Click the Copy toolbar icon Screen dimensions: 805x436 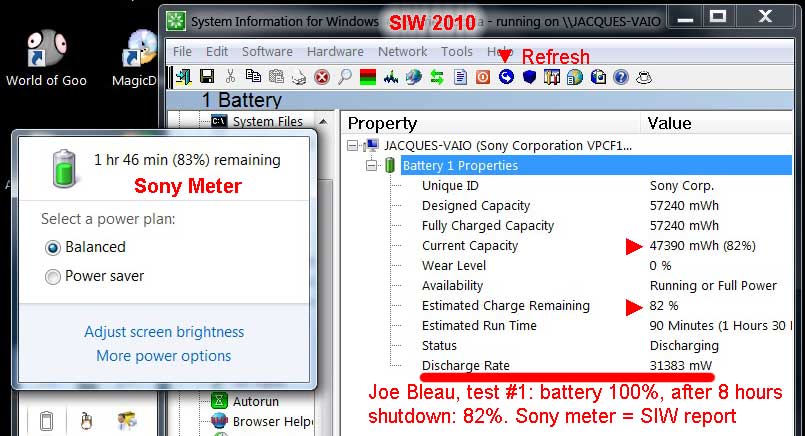pyautogui.click(x=253, y=77)
